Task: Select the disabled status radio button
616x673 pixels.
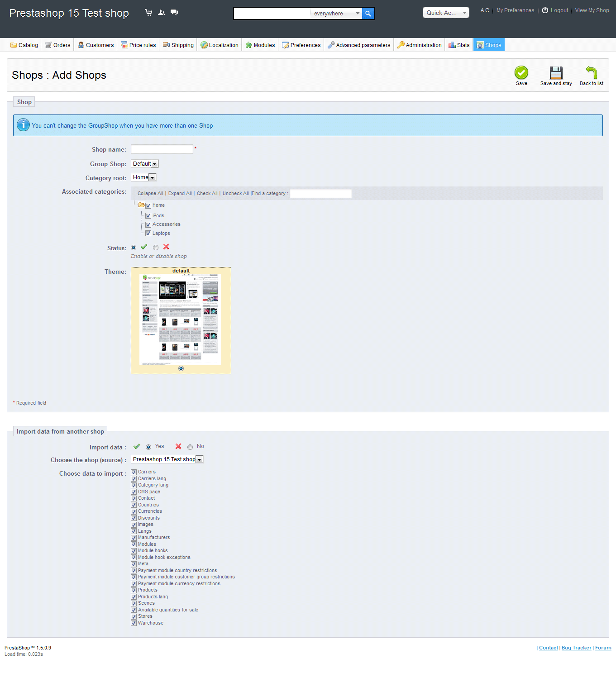Action: pos(156,248)
